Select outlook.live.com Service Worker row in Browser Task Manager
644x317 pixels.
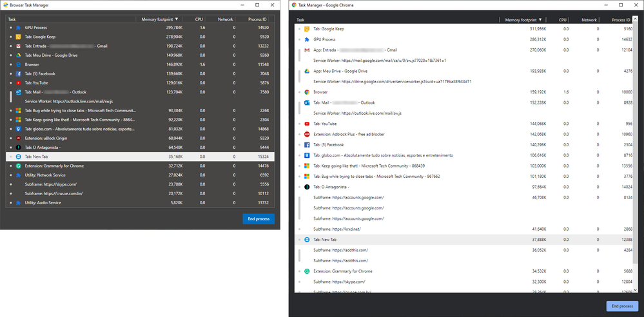click(140, 101)
